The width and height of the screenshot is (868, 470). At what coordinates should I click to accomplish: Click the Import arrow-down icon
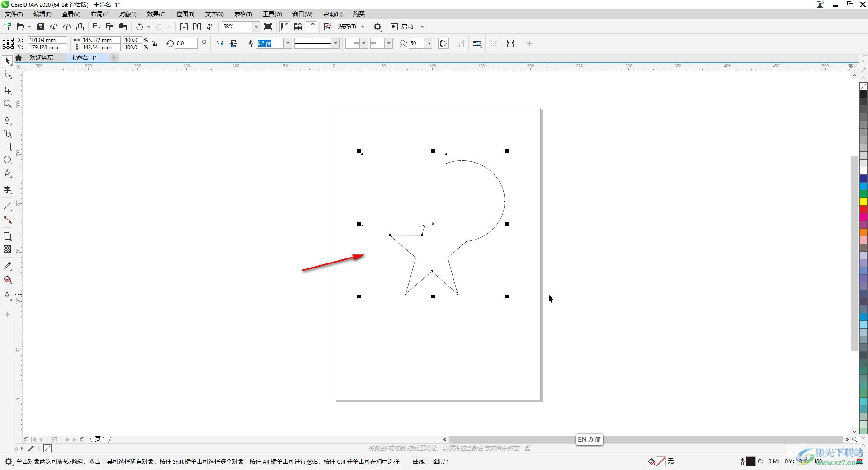(x=184, y=27)
